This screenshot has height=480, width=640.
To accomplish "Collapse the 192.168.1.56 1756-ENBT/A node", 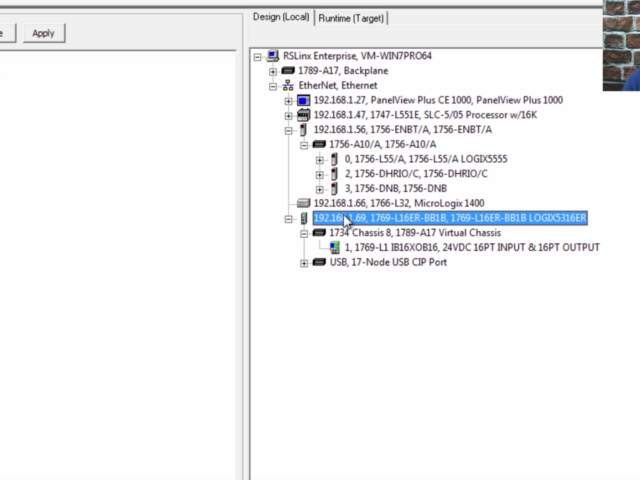I will point(288,131).
